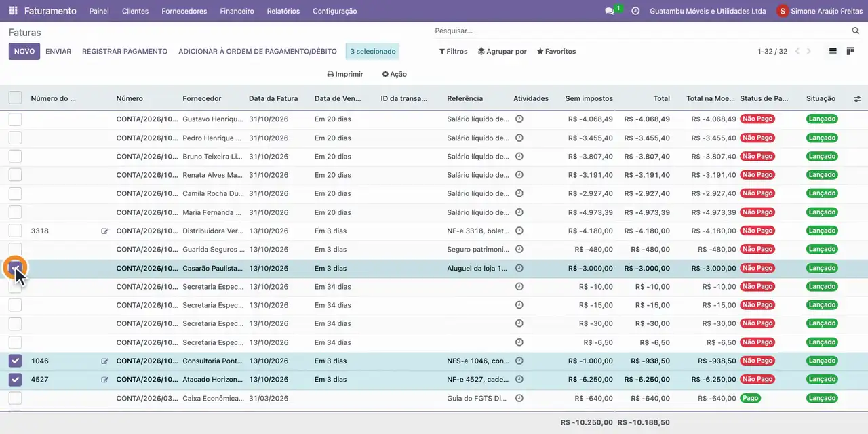Open the Financeiro menu
Viewport: 868px width, 434px height.
point(237,11)
